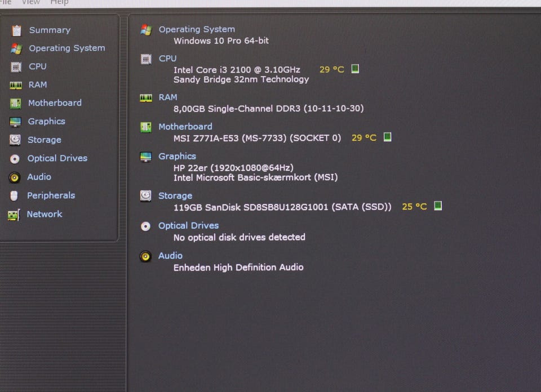Click the monitor icon beside Graphics heading
Viewport: 541px width, 392px height.
pos(145,157)
